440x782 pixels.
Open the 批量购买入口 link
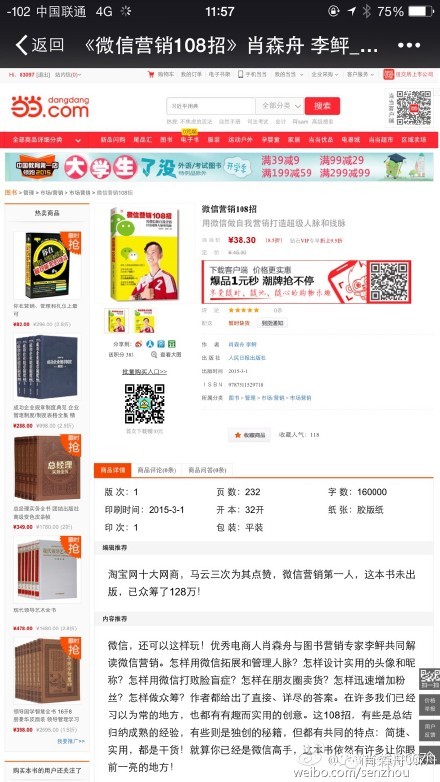(145, 372)
